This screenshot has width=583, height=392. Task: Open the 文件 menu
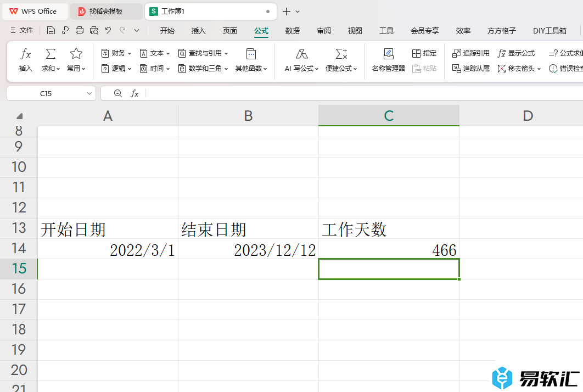click(x=22, y=31)
